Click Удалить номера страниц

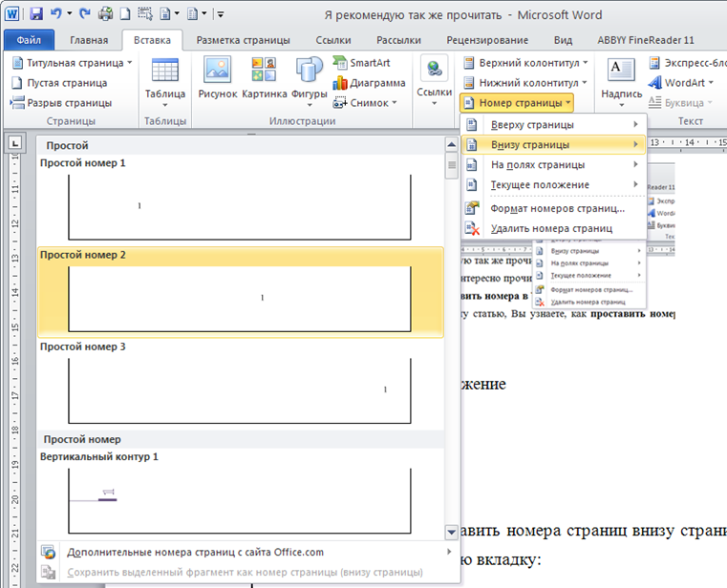[550, 229]
